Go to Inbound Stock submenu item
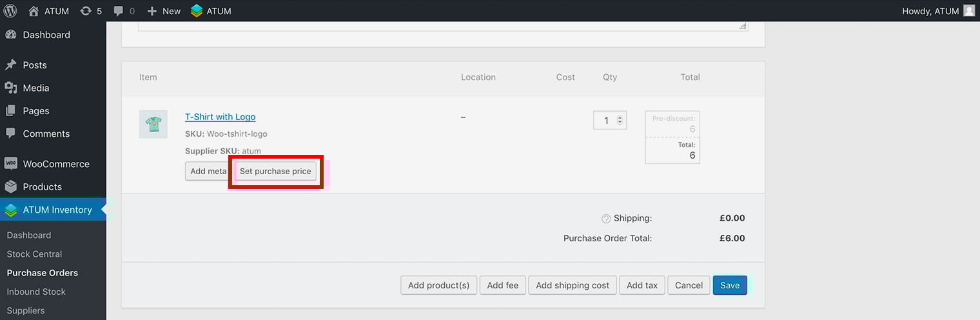 point(36,292)
